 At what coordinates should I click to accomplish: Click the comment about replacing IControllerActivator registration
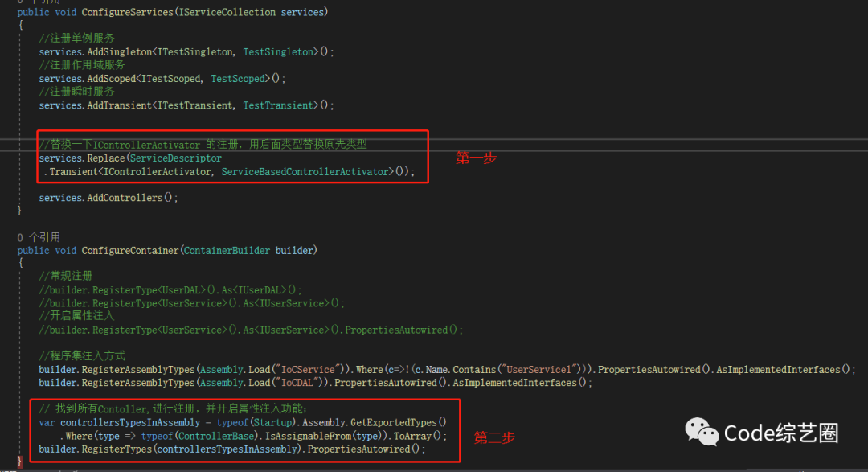click(x=203, y=145)
